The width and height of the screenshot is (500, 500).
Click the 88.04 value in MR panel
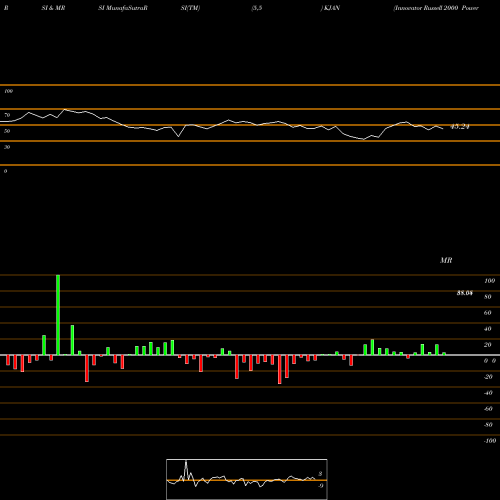click(x=465, y=293)
